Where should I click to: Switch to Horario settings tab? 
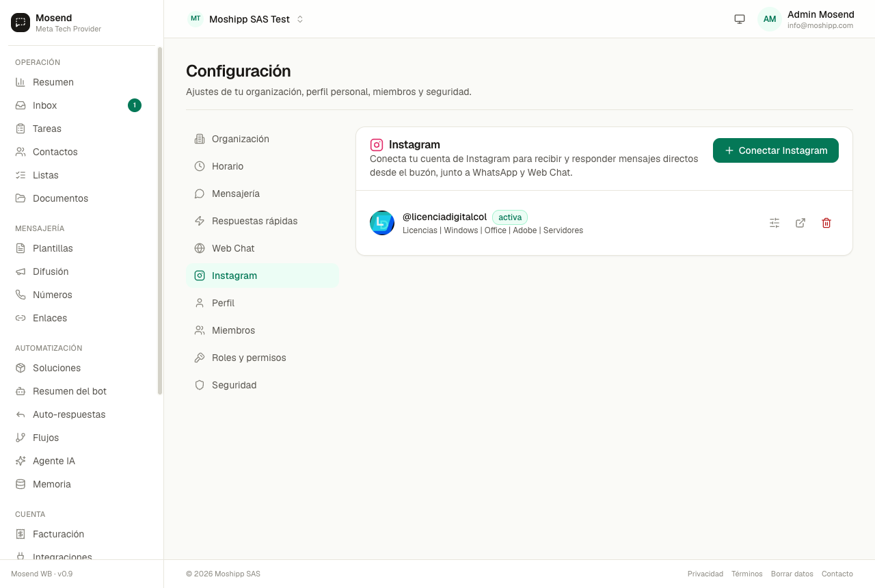point(262,166)
